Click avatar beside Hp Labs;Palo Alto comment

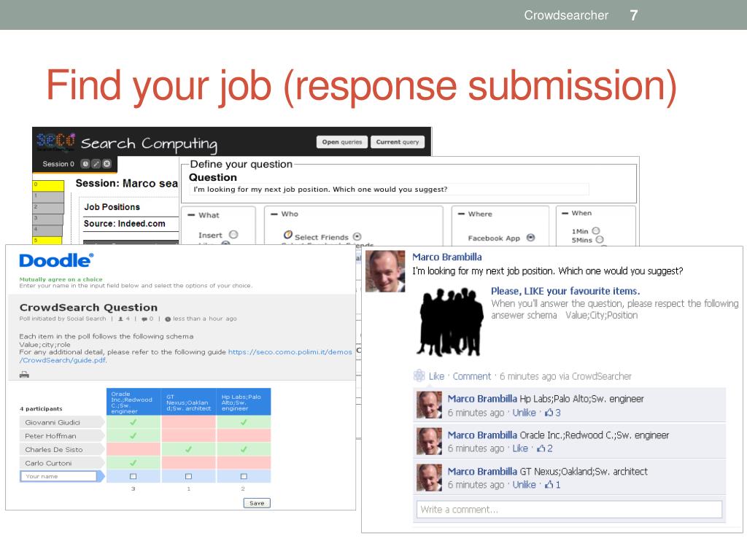tap(429, 405)
